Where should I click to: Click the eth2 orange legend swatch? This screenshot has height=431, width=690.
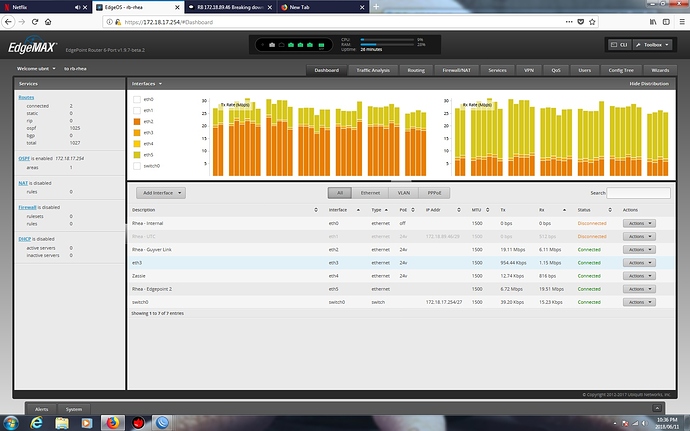click(137, 122)
